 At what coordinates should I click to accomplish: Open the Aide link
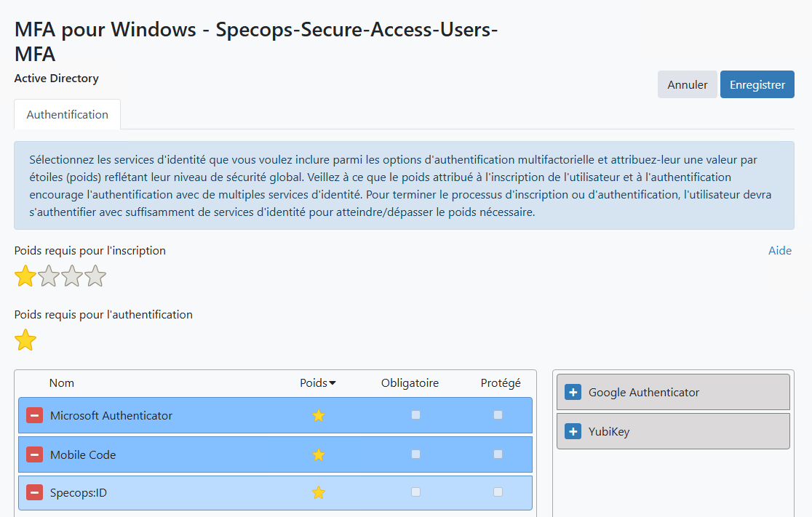[779, 250]
